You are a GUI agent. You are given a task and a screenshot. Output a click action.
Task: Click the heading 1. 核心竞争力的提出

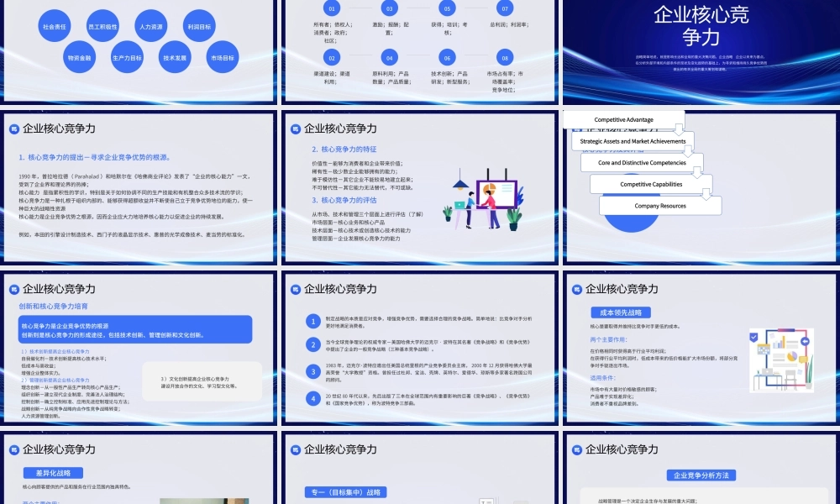click(x=95, y=157)
